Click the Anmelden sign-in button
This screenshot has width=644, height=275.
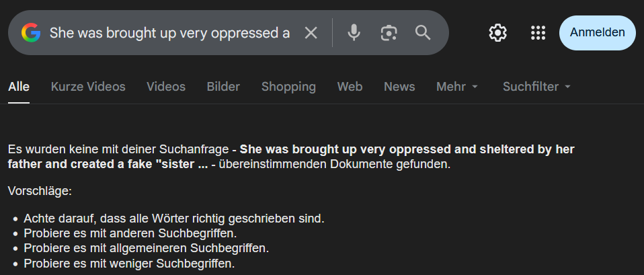[597, 33]
